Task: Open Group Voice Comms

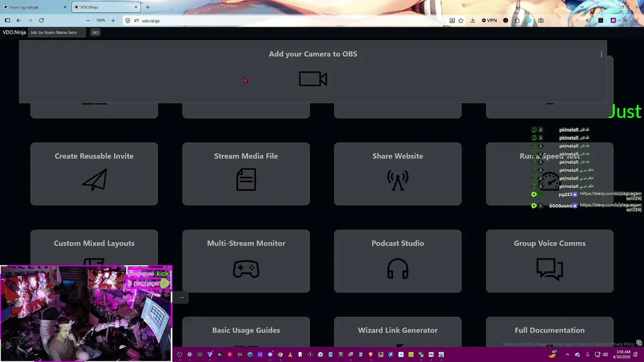Action: click(549, 261)
